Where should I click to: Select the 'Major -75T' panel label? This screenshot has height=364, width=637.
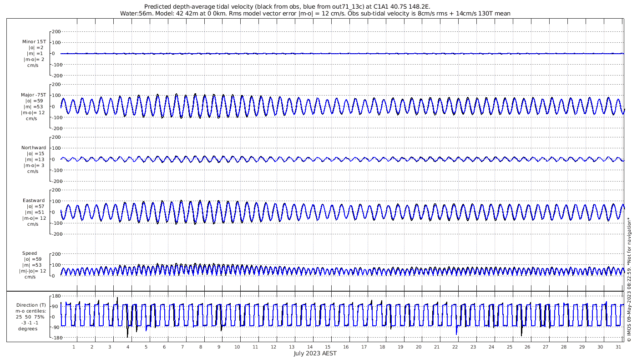(x=34, y=95)
